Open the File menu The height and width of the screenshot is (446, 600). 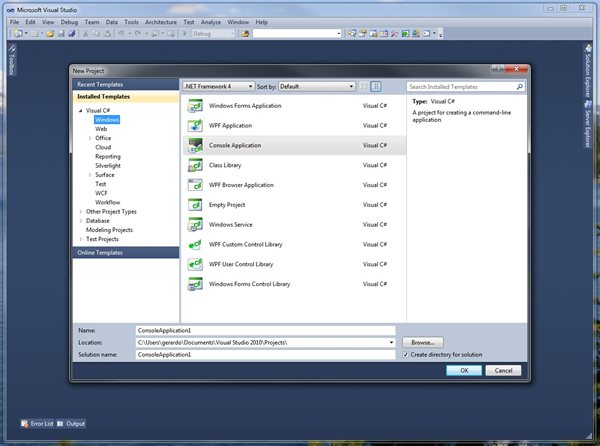point(14,22)
